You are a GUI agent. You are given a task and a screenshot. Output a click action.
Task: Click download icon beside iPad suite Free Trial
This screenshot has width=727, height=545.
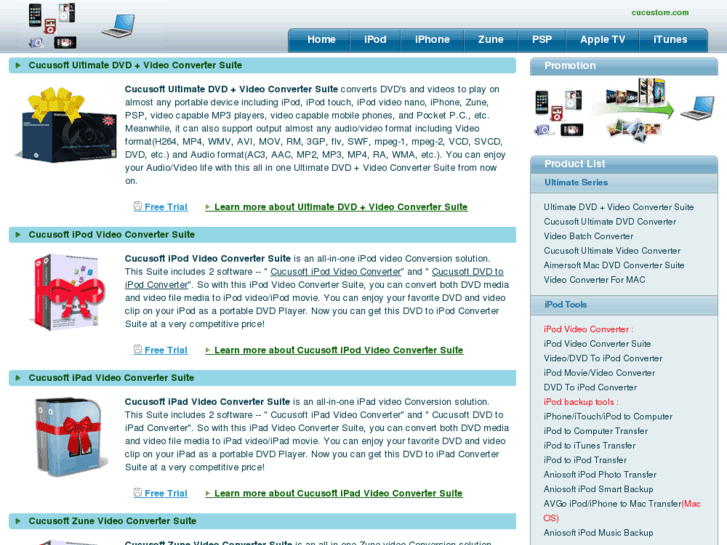coord(138,493)
